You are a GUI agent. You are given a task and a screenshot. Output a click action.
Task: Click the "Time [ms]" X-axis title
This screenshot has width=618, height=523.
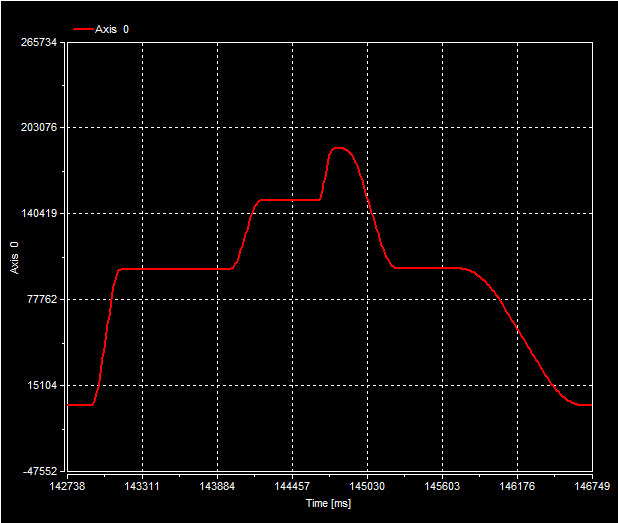tap(329, 503)
